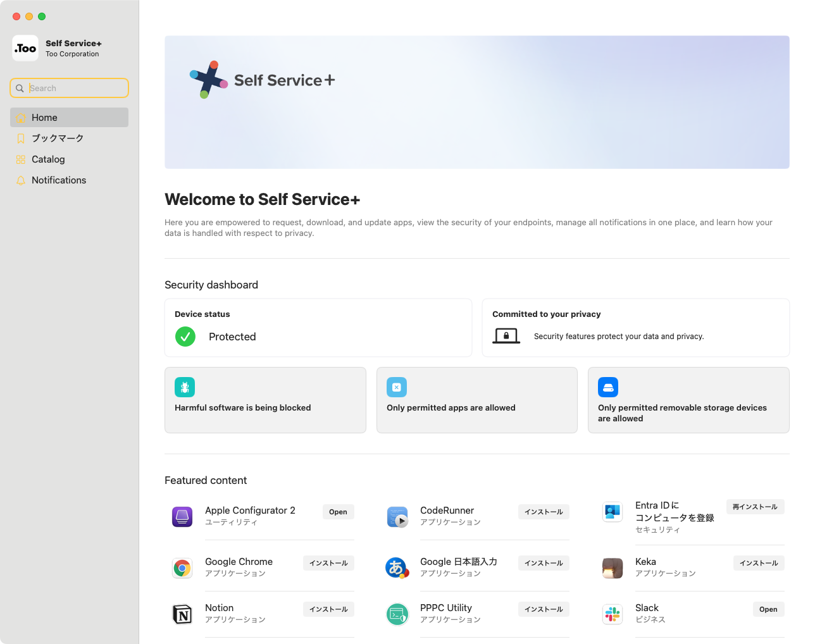Focus the Search field

76,89
